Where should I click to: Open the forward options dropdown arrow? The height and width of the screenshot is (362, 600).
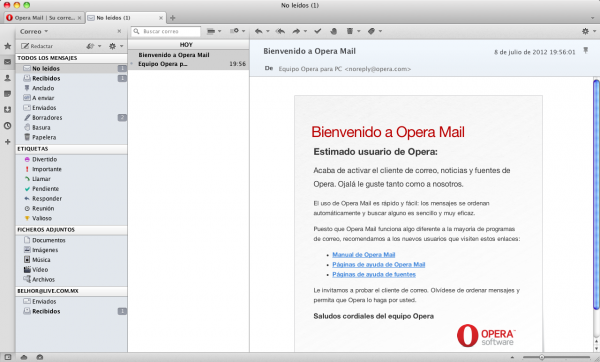(305, 31)
